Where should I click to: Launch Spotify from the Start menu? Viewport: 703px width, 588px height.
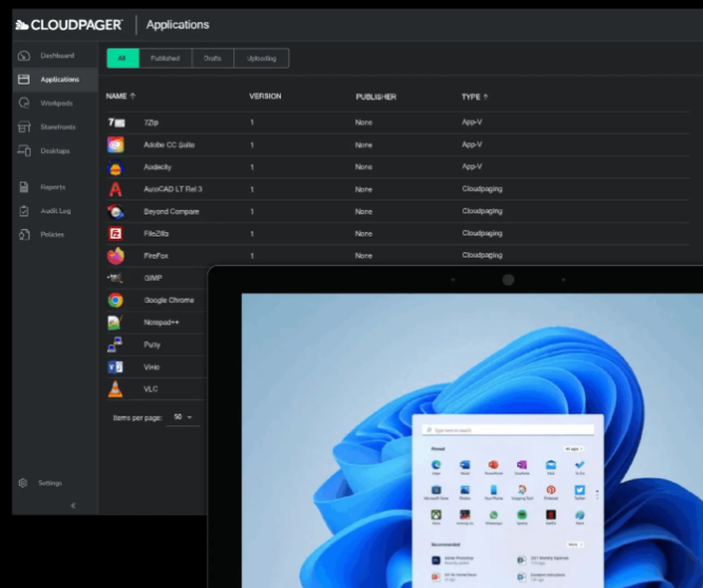pyautogui.click(x=522, y=516)
